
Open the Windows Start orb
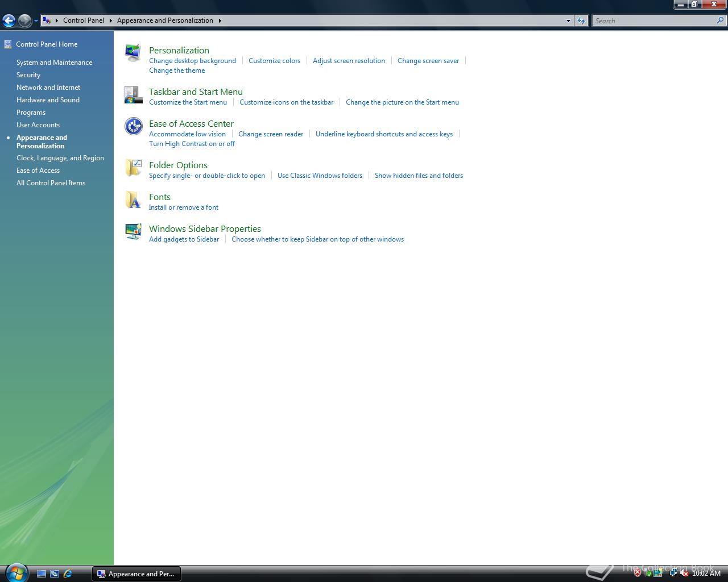coord(15,572)
